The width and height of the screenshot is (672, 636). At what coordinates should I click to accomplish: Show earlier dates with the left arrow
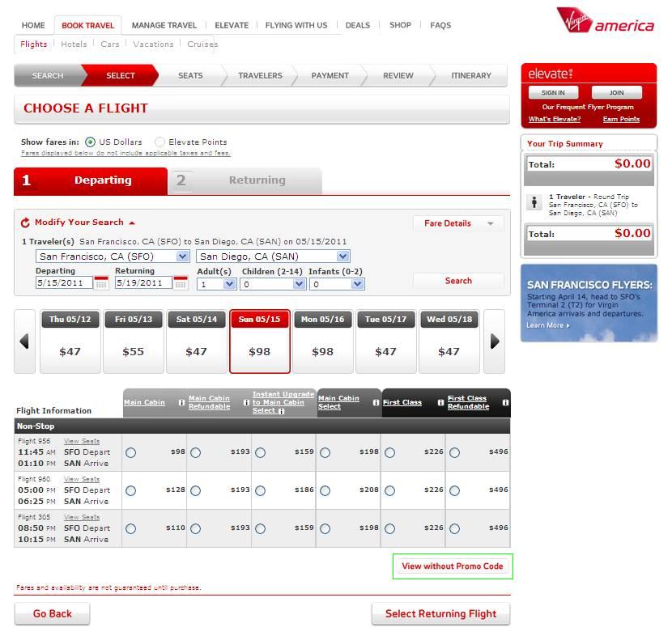click(24, 341)
